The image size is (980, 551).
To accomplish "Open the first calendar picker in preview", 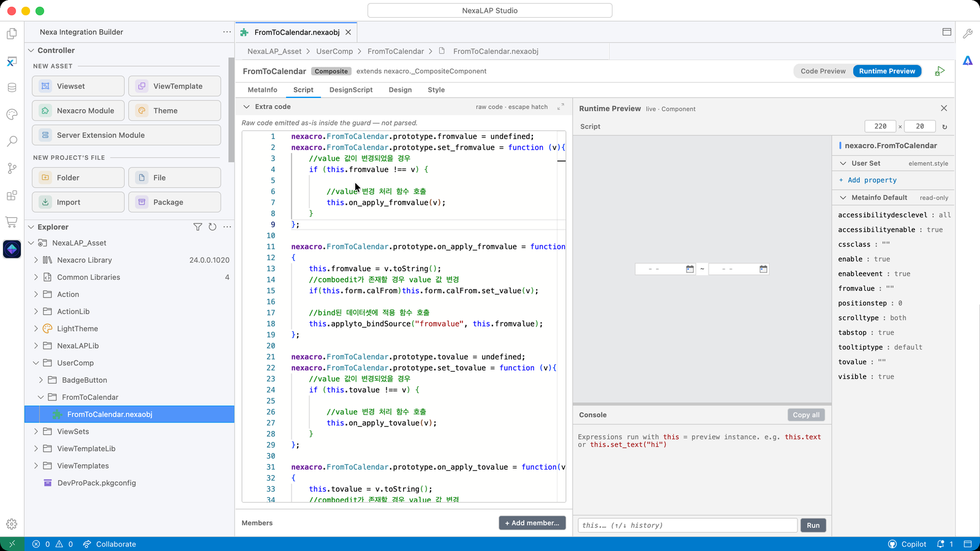I will pos(690,269).
